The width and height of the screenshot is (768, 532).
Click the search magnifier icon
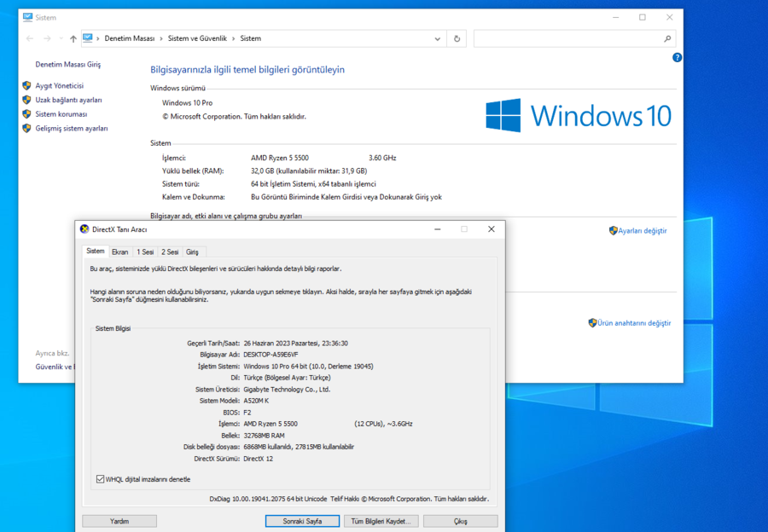(x=667, y=38)
